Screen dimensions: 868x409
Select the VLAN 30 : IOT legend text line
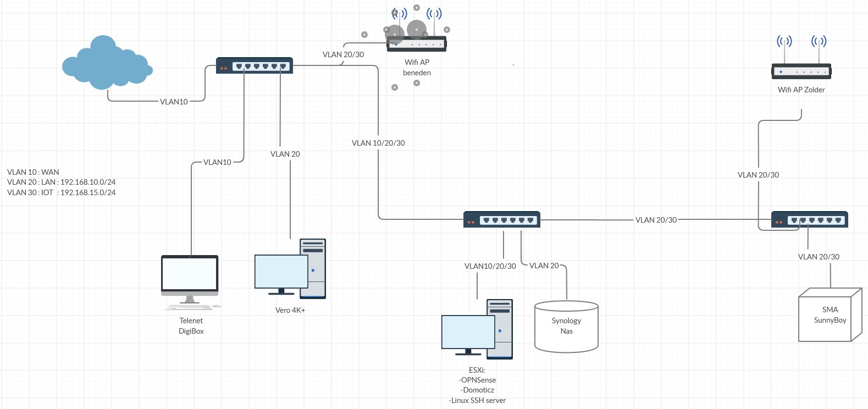[61, 192]
